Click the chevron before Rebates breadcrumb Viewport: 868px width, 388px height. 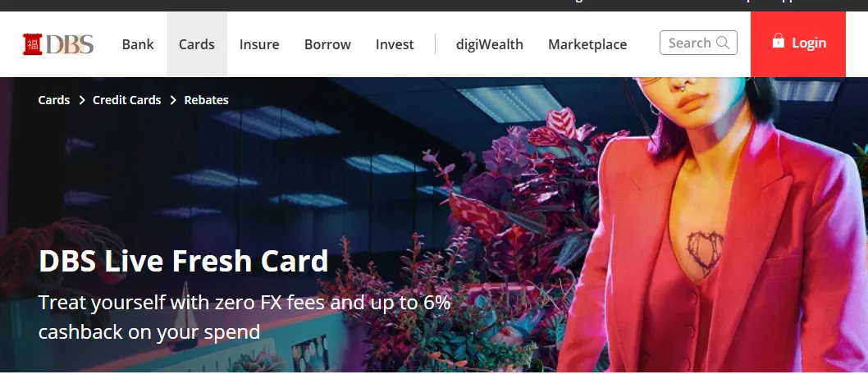click(173, 100)
